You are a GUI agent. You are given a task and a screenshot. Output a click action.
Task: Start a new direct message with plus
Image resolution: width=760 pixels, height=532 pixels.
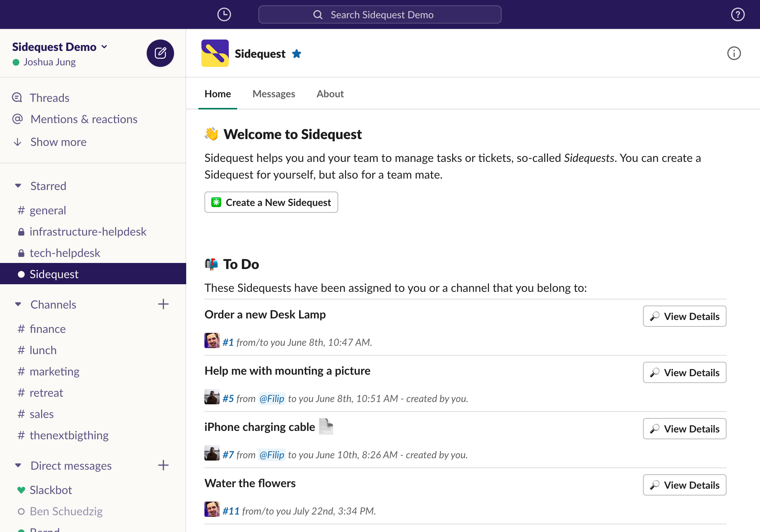(x=163, y=465)
